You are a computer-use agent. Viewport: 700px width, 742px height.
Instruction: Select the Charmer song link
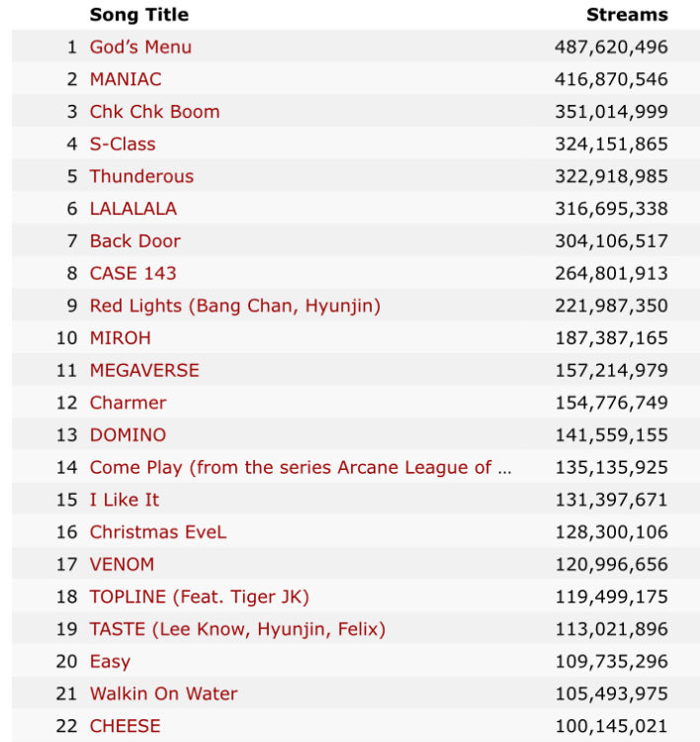click(x=128, y=403)
